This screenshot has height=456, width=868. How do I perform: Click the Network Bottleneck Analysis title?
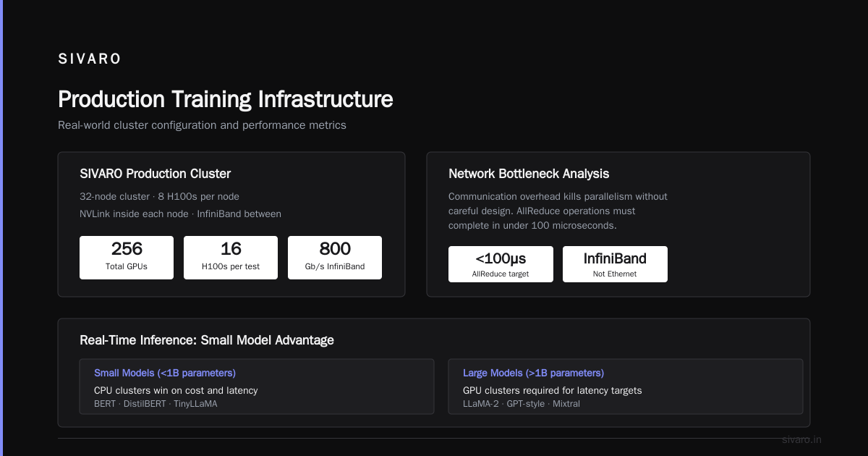(529, 174)
